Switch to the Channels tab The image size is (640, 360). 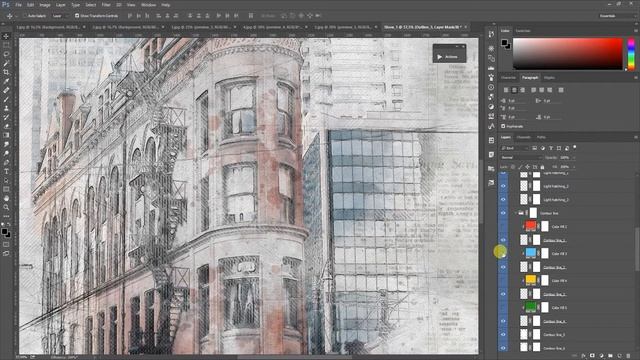pos(524,138)
